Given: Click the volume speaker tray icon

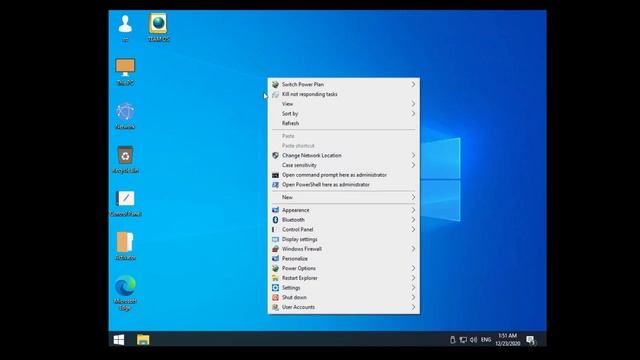Looking at the screenshot, I should coord(473,340).
